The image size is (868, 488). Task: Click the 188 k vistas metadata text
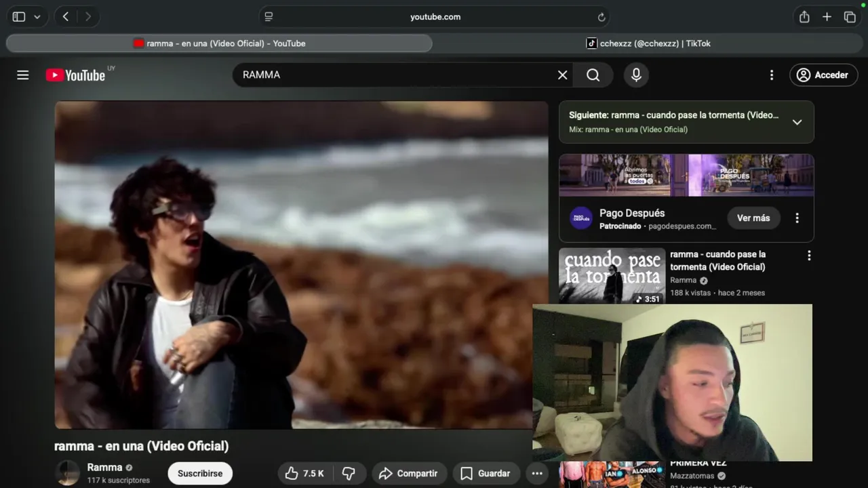click(x=690, y=293)
